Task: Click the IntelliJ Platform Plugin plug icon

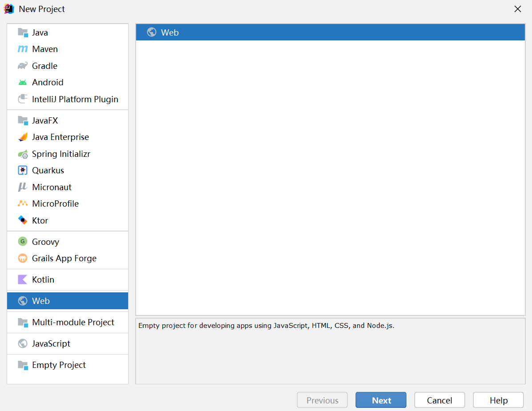Action: click(x=23, y=99)
